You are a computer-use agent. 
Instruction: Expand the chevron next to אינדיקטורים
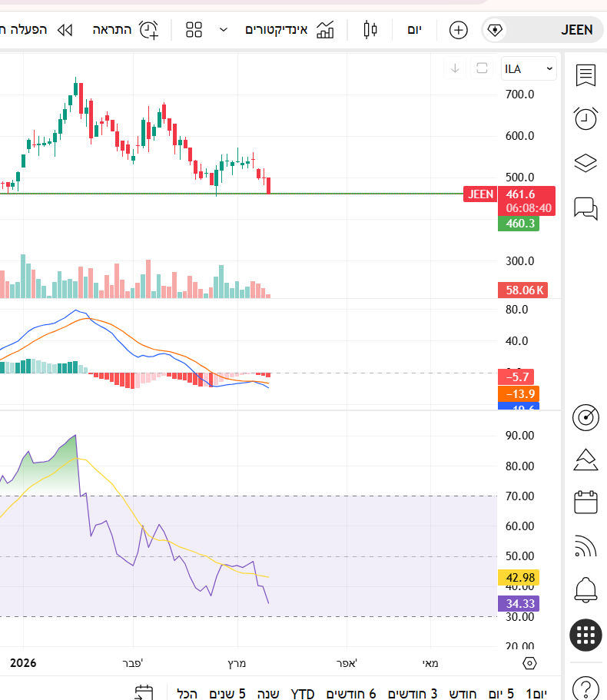[x=224, y=30]
